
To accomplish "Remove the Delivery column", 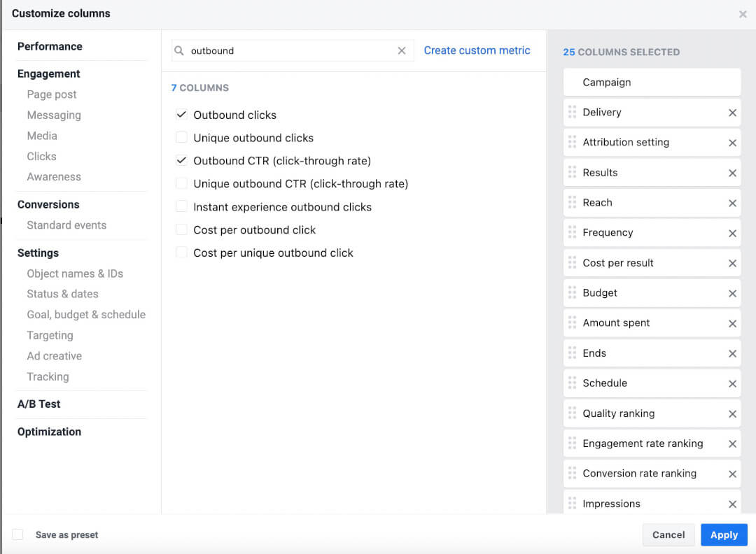I will pyautogui.click(x=732, y=113).
